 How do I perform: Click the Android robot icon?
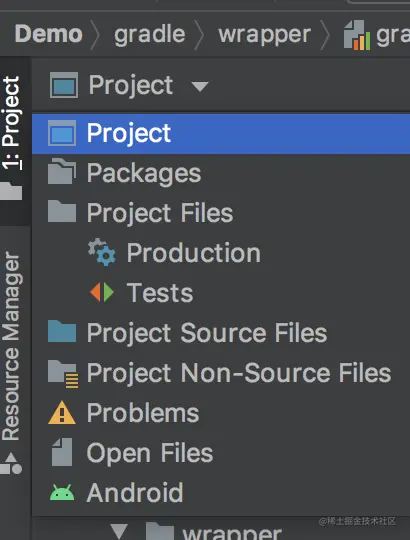(x=62, y=492)
